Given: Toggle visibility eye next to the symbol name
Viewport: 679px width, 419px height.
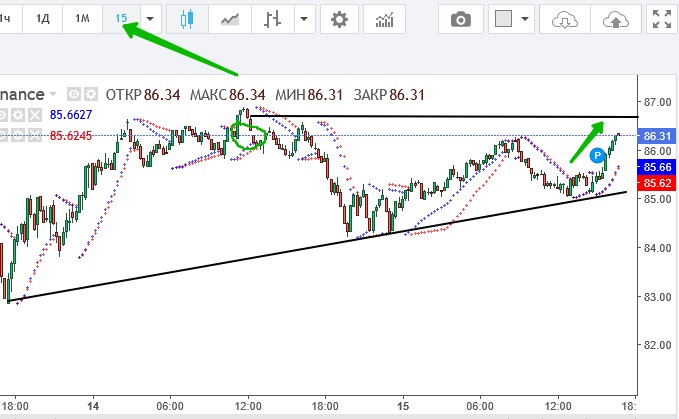Looking at the screenshot, I should (x=74, y=94).
